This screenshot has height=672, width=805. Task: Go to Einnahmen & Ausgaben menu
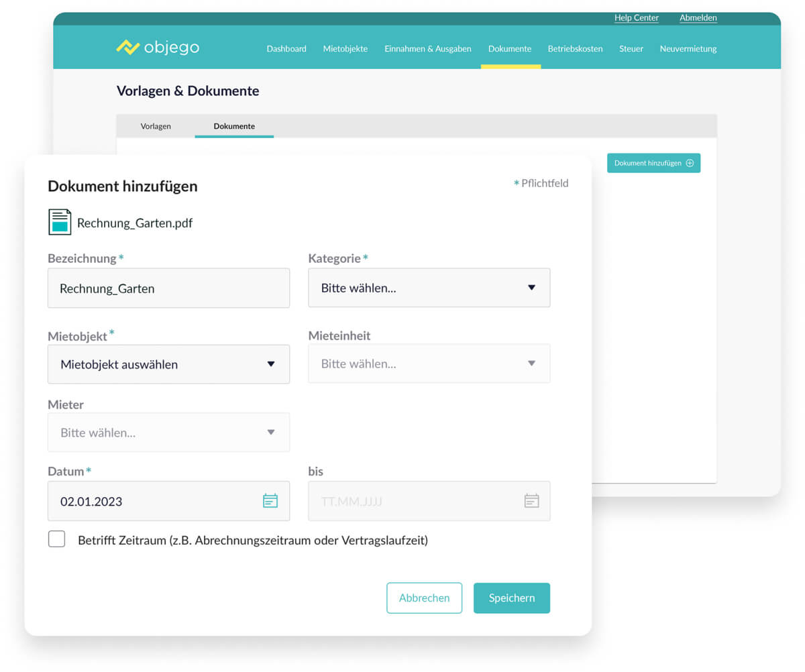428,48
